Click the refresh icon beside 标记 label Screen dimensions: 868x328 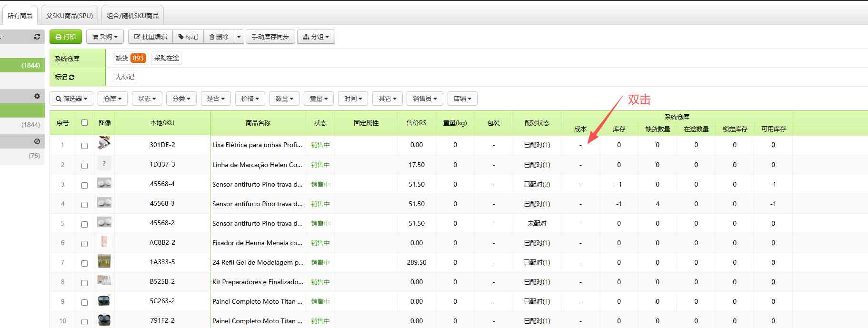[x=71, y=77]
